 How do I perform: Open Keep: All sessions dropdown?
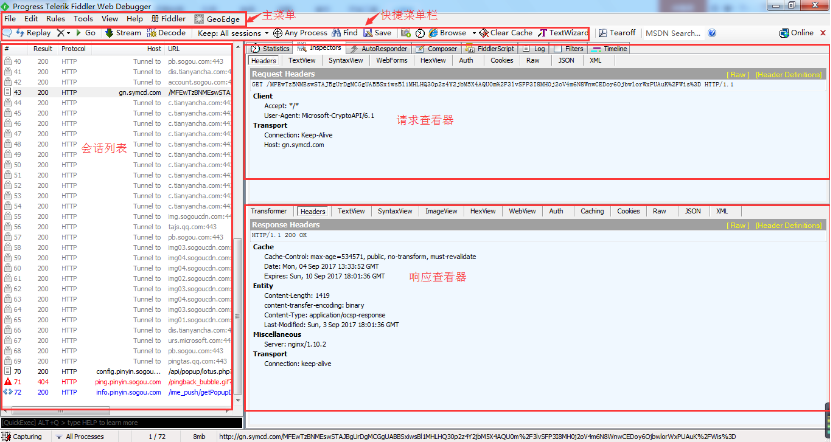coord(233,33)
